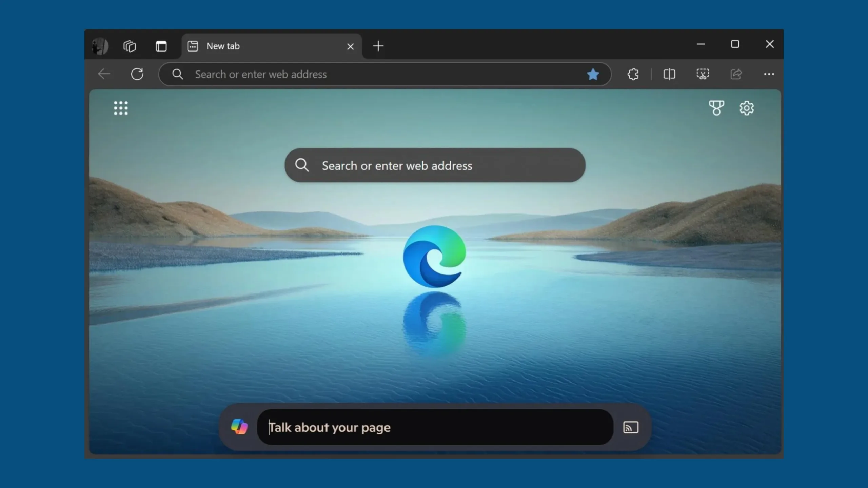
Task: Open the Copilot logo icon
Action: [239, 427]
